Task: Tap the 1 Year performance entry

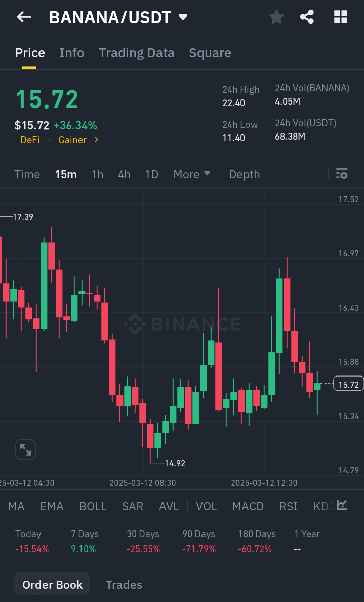Action: [x=307, y=541]
